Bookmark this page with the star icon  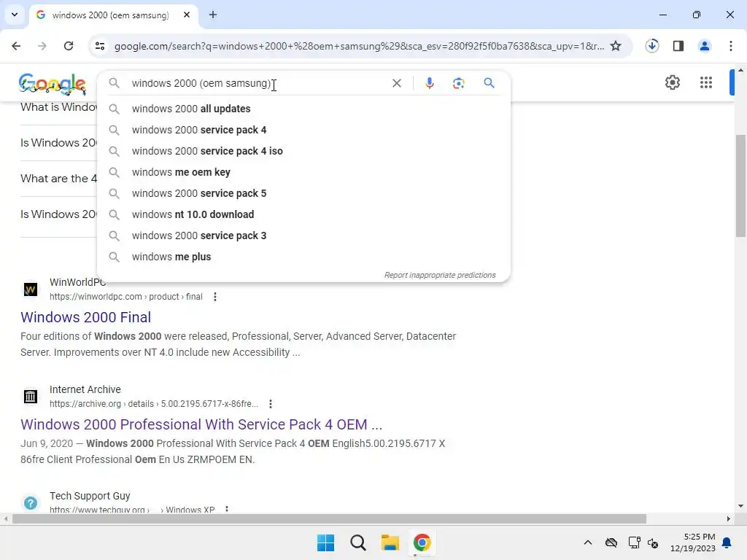(x=616, y=46)
